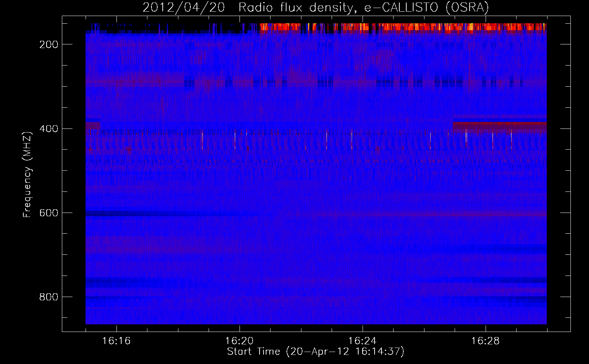Screen dimensions: 589x364
Task: Select the '600' frequency axis label
Action: (48, 213)
